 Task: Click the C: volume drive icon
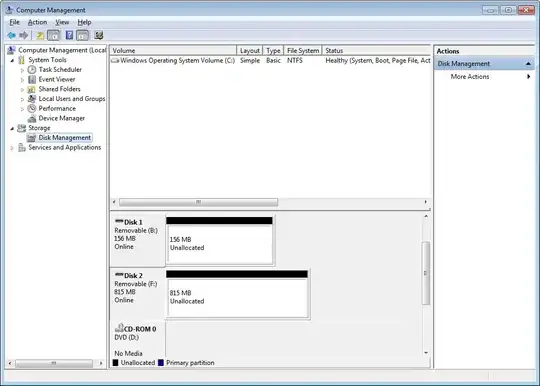(x=115, y=61)
